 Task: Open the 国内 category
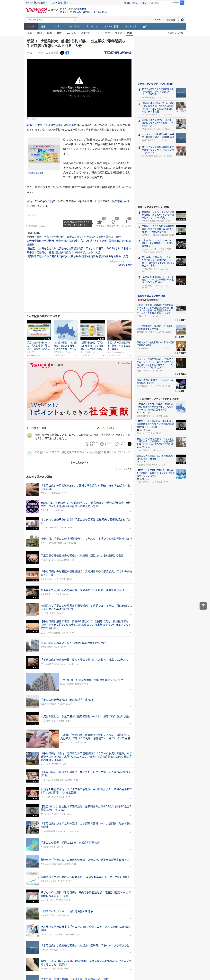coord(40,33)
